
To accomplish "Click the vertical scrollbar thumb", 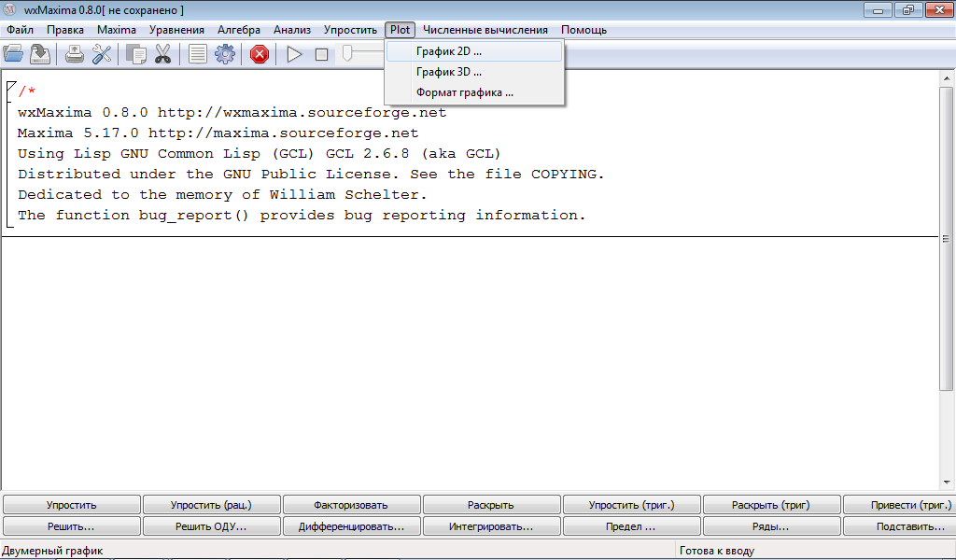I will (947, 238).
